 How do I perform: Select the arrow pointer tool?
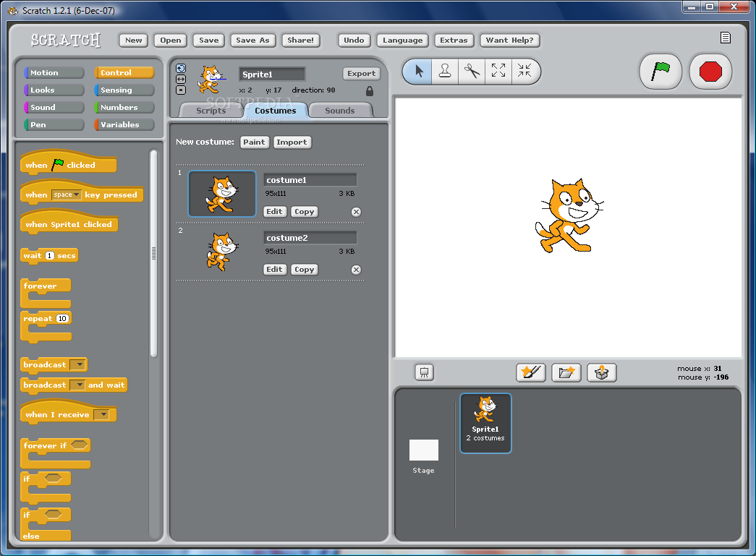click(418, 72)
